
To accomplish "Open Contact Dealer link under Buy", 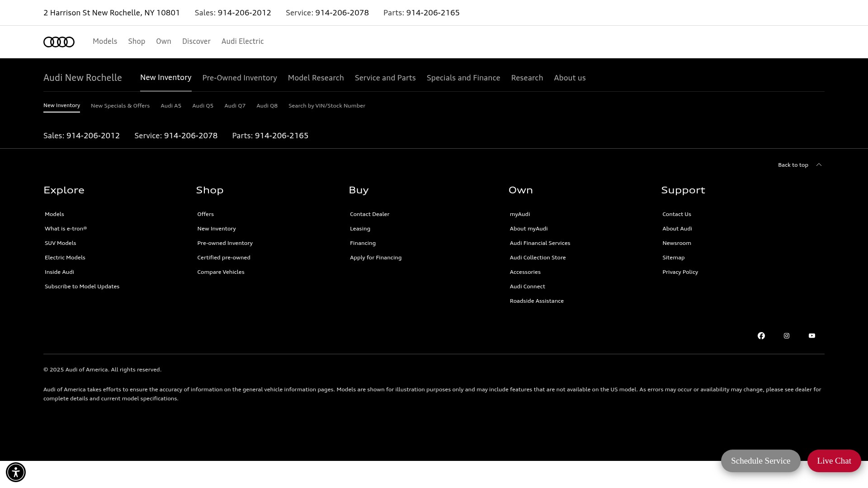I will tap(369, 214).
